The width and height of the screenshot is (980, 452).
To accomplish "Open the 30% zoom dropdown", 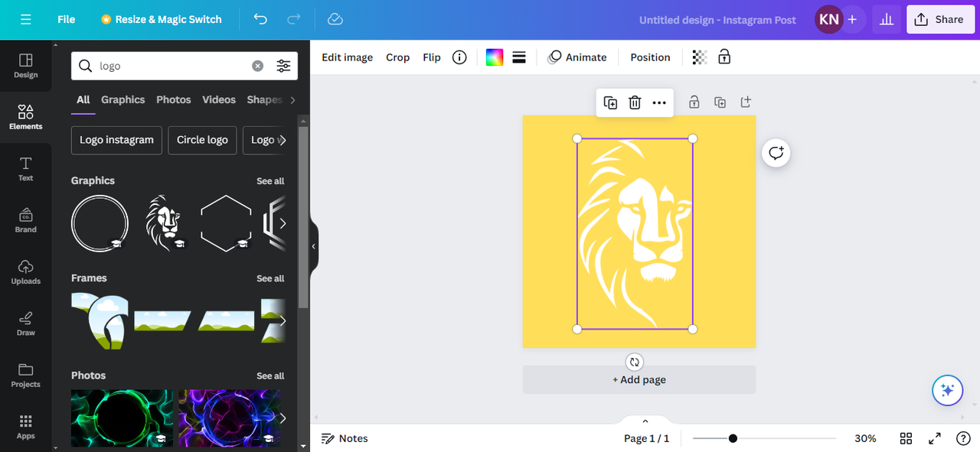I will (865, 438).
